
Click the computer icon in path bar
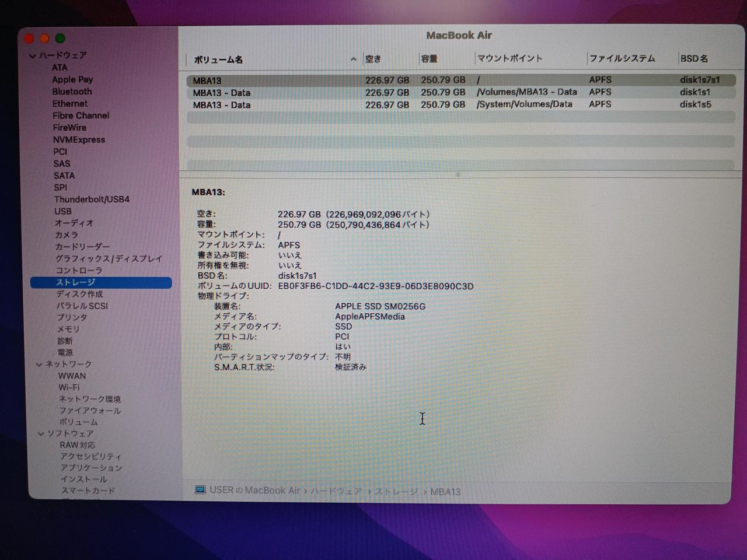[200, 490]
